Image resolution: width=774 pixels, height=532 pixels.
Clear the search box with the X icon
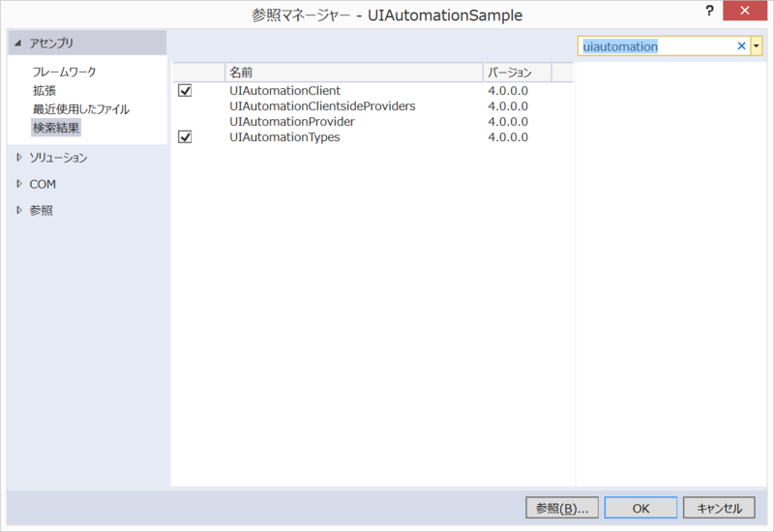(x=741, y=46)
